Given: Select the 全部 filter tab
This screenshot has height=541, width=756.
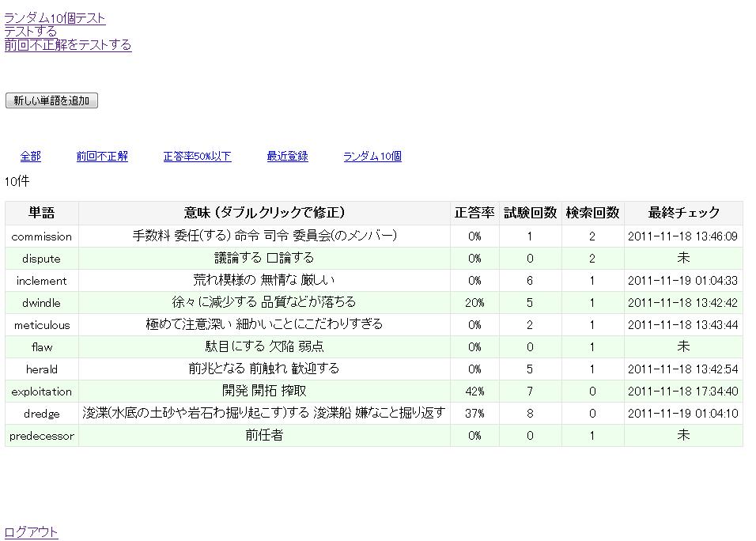Looking at the screenshot, I should (31, 157).
